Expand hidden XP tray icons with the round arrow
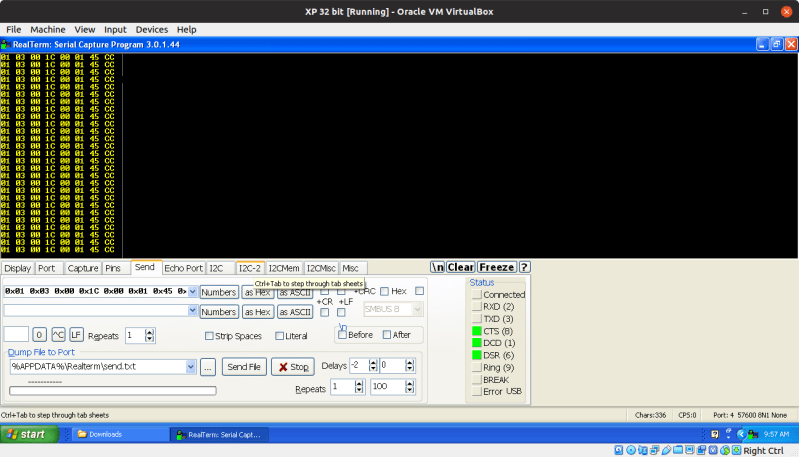 (741, 434)
